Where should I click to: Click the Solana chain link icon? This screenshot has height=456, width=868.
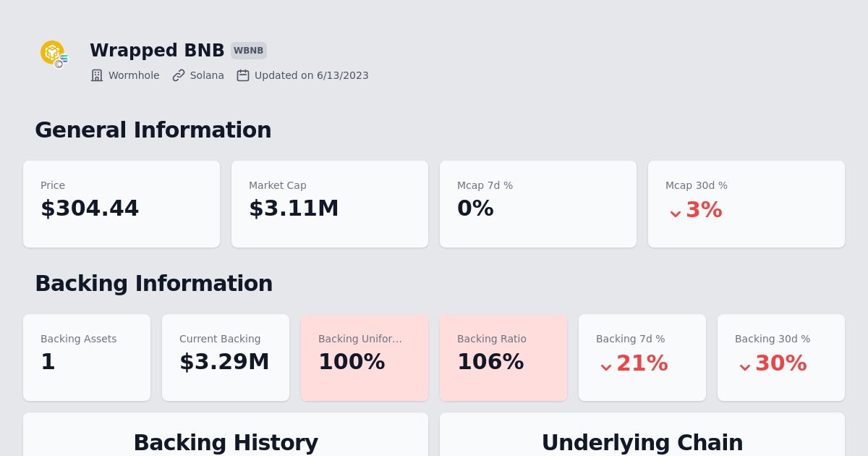coord(179,75)
